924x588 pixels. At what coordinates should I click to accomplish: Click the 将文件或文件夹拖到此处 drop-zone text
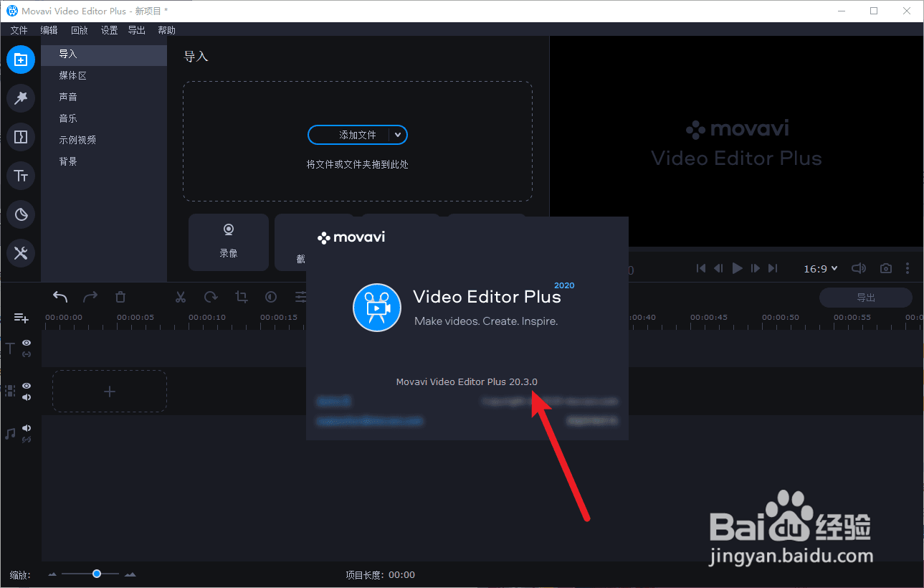[x=358, y=164]
